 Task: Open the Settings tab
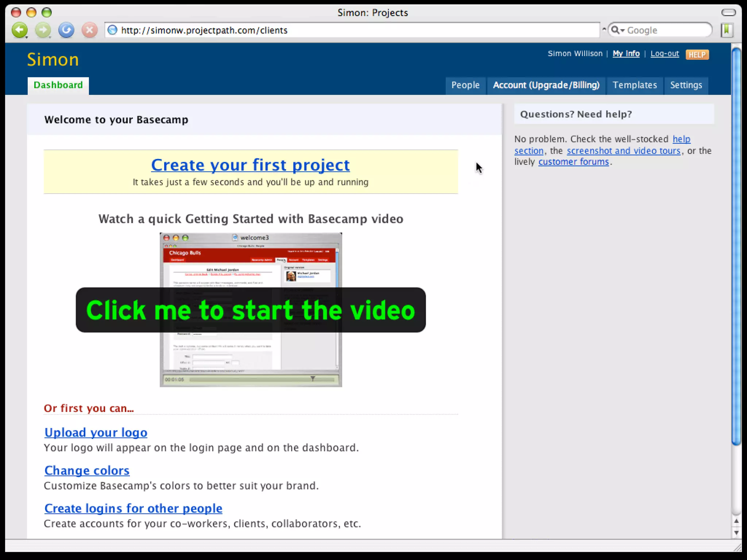click(x=686, y=85)
